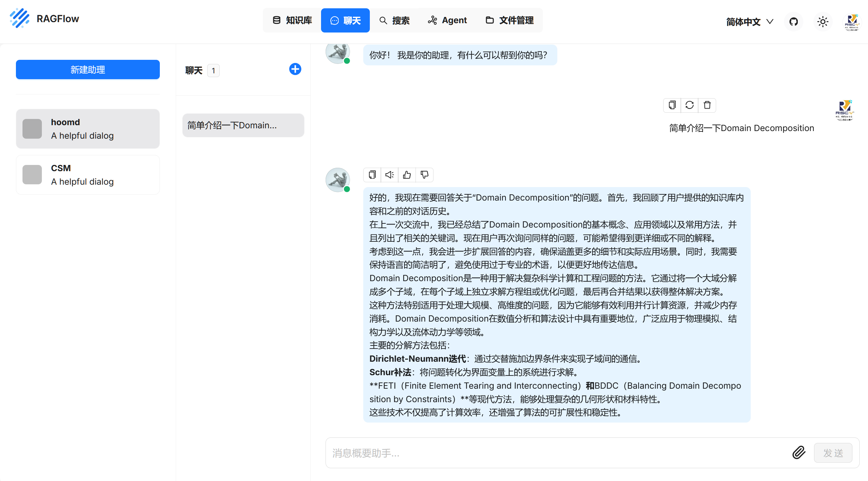The height and width of the screenshot is (481, 868).
Task: Open the 搜索 tab
Action: tap(394, 20)
